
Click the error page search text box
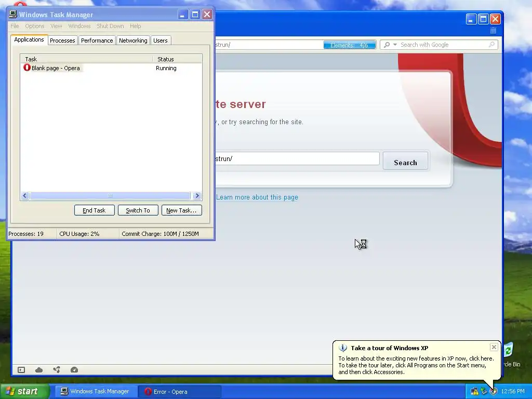pos(297,158)
